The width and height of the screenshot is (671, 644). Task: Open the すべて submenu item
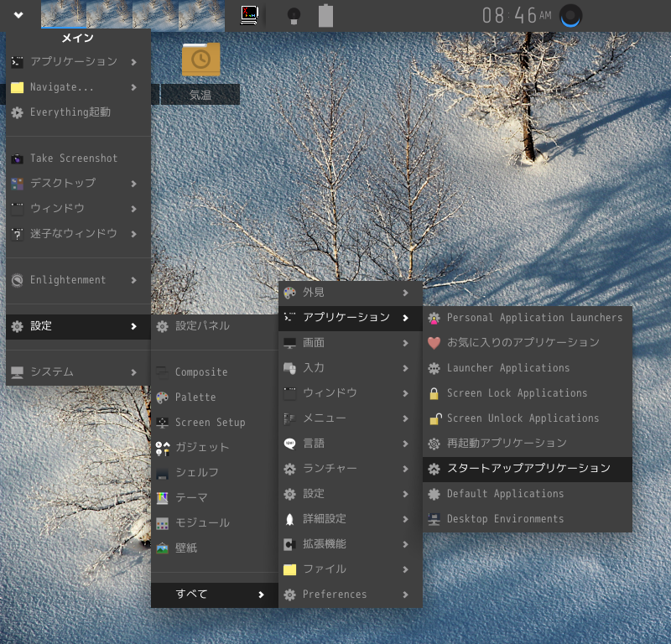click(215, 595)
